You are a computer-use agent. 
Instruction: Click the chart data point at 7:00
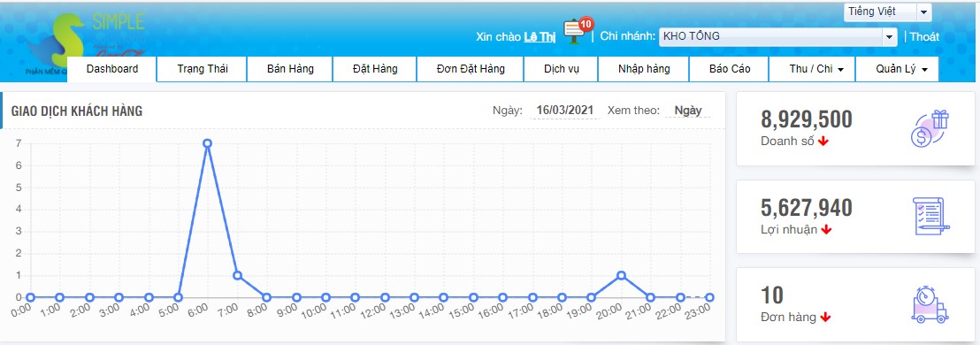click(237, 276)
